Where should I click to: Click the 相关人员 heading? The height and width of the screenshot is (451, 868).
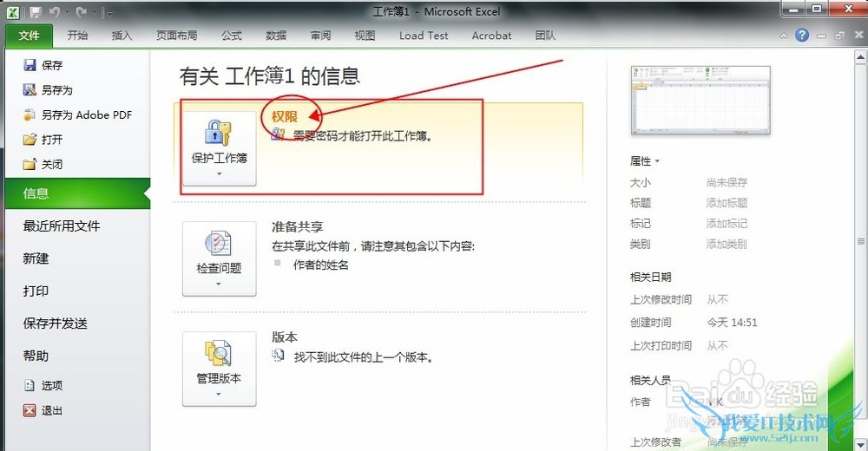point(650,380)
